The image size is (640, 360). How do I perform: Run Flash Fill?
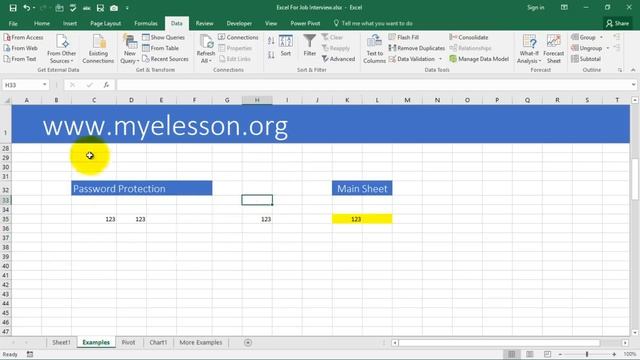click(404, 37)
